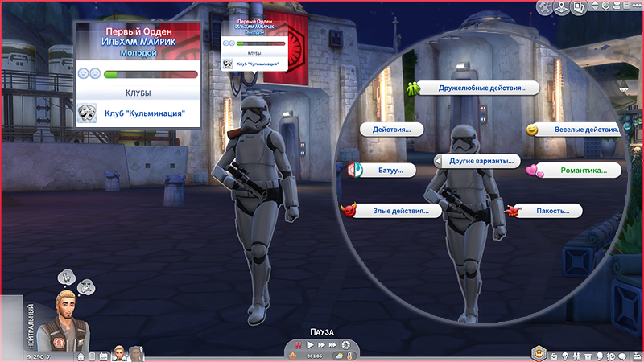
Task: Click the "Нейтральный" mood label
Action: click(x=31, y=327)
